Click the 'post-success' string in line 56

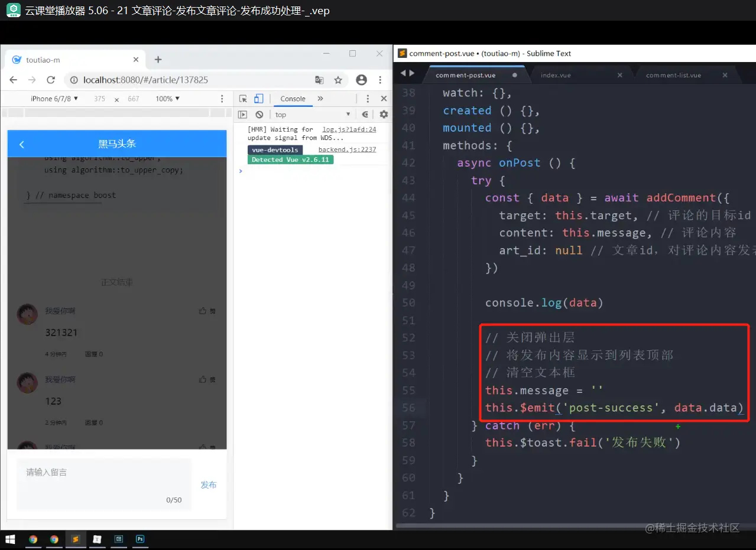tap(614, 408)
